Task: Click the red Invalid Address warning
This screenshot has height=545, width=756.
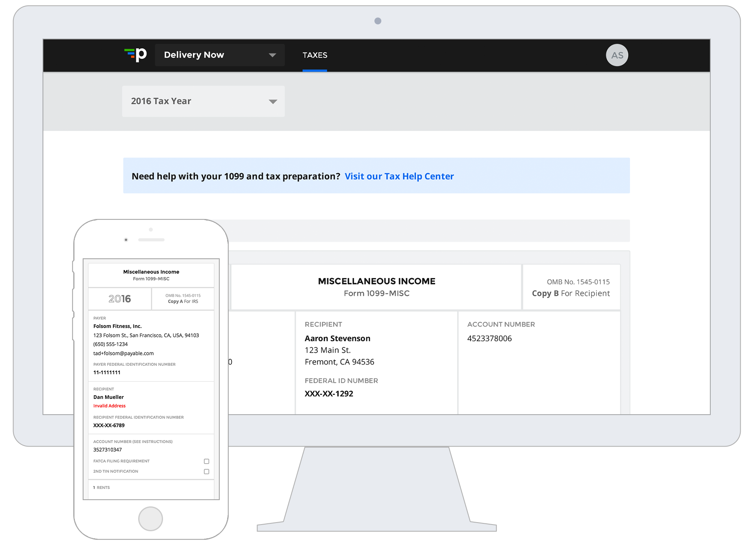Action: pyautogui.click(x=109, y=406)
